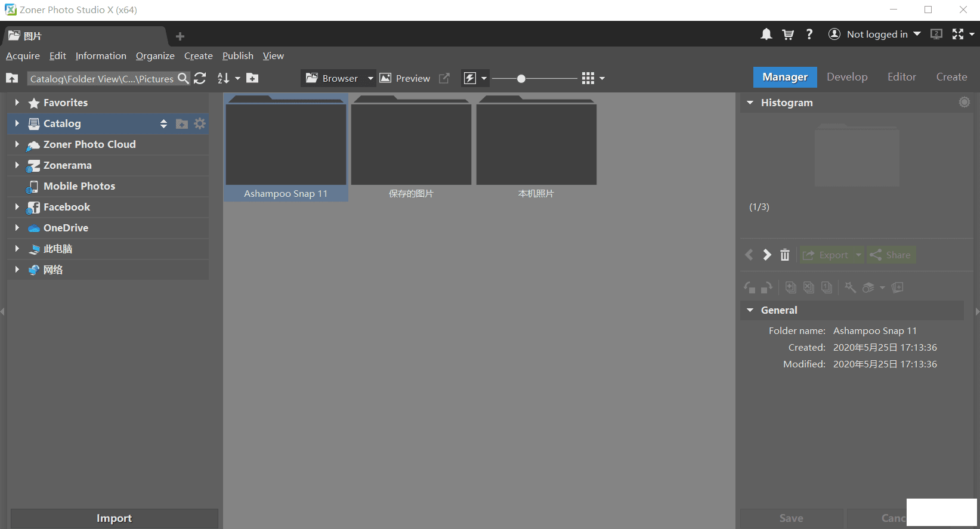Click the thumbnail grid layout icon

pyautogui.click(x=588, y=78)
